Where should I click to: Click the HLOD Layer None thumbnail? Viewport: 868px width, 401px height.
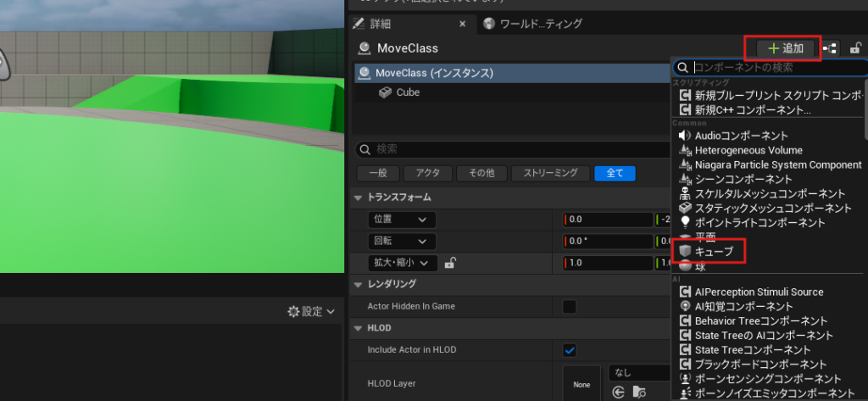tap(581, 383)
